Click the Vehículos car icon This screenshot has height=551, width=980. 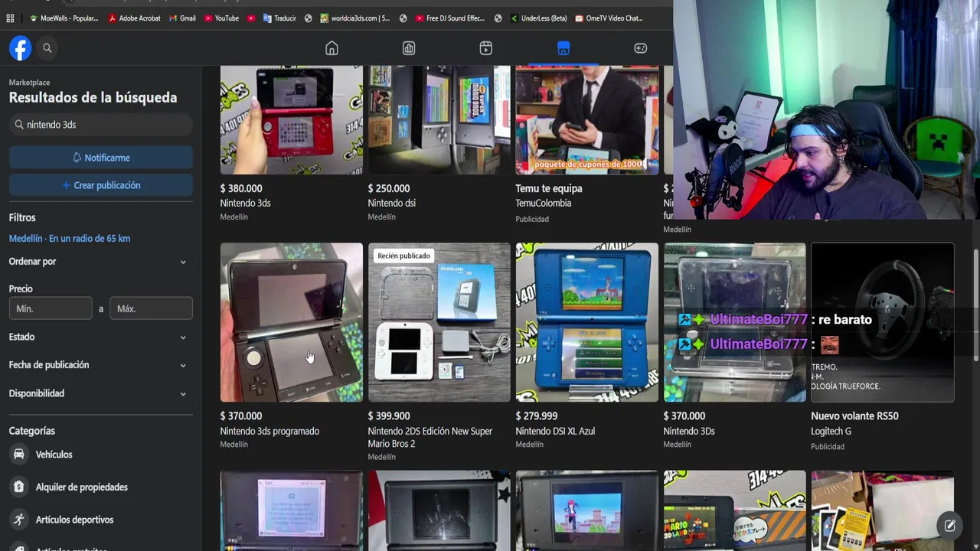[18, 455]
